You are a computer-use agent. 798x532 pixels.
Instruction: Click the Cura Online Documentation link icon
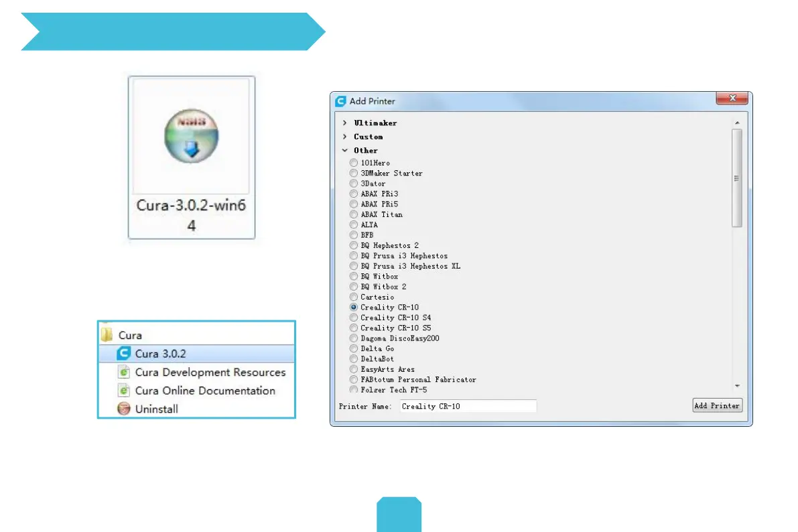click(x=124, y=391)
